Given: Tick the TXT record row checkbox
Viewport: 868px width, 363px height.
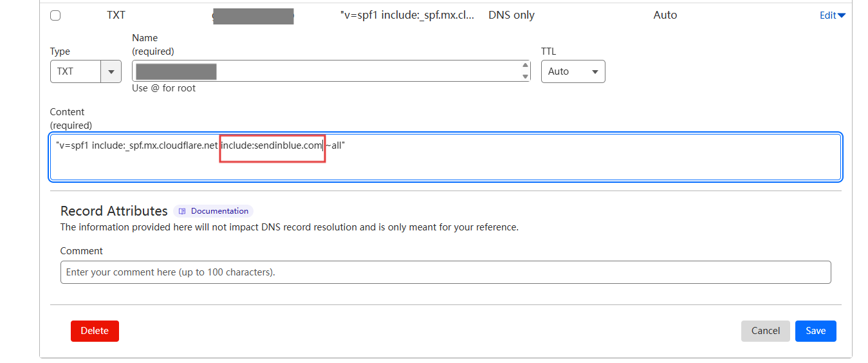Looking at the screenshot, I should [55, 15].
